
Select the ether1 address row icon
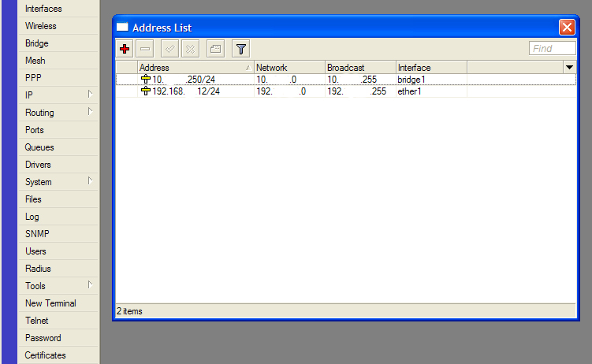(146, 91)
